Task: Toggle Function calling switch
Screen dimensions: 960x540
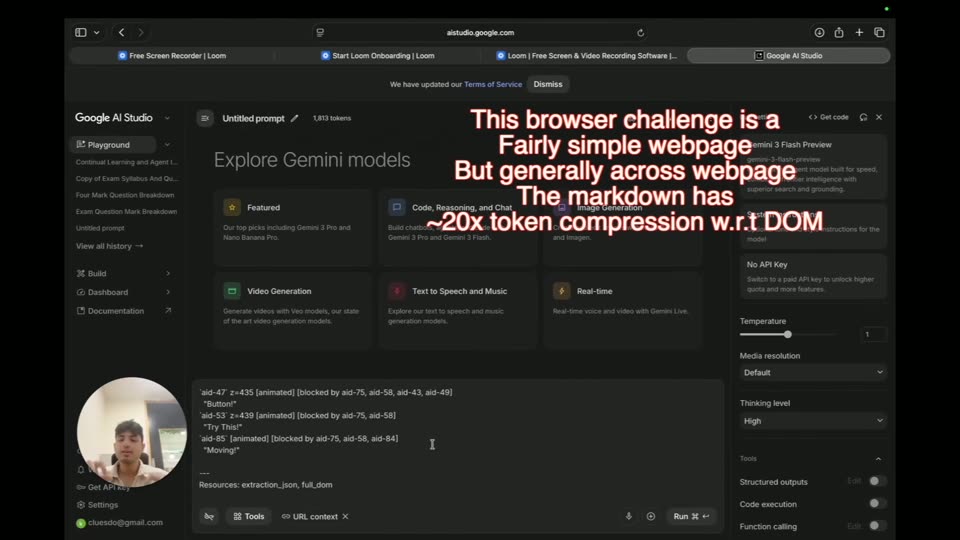Action: pyautogui.click(x=877, y=525)
